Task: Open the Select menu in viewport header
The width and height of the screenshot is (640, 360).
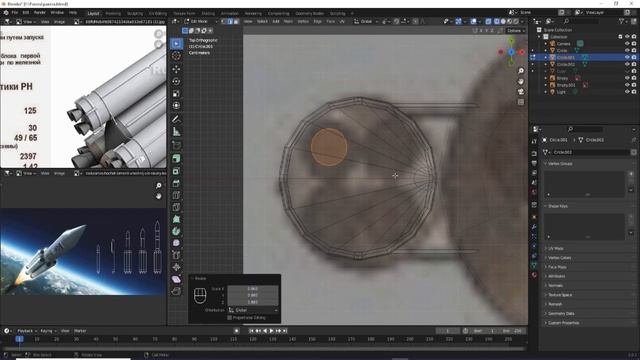Action: [x=262, y=21]
